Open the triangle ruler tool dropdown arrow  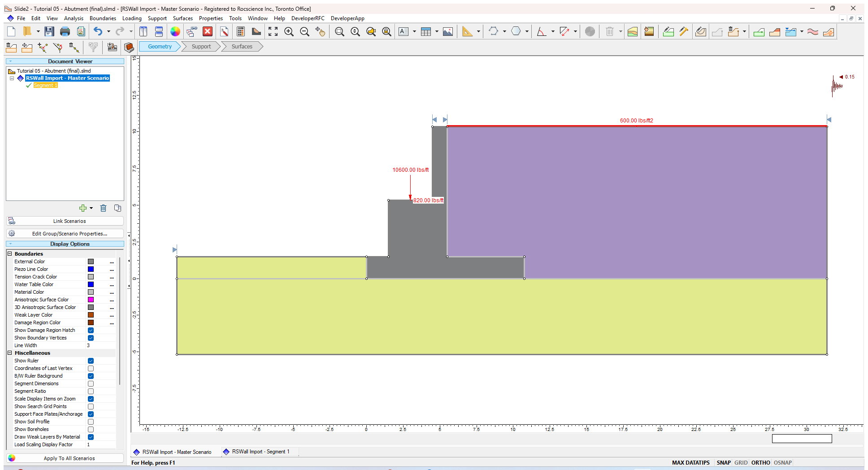pos(478,31)
